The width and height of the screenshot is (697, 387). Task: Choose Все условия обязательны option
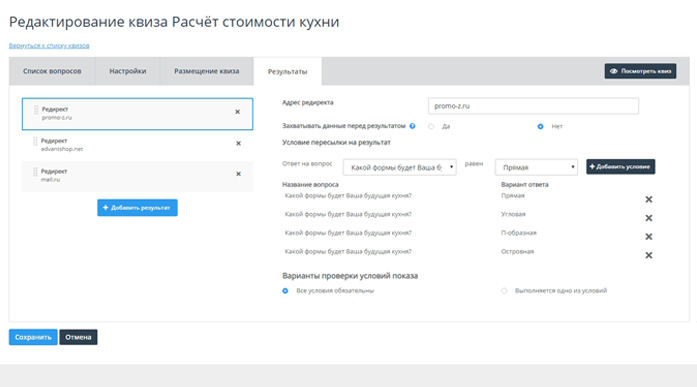285,291
